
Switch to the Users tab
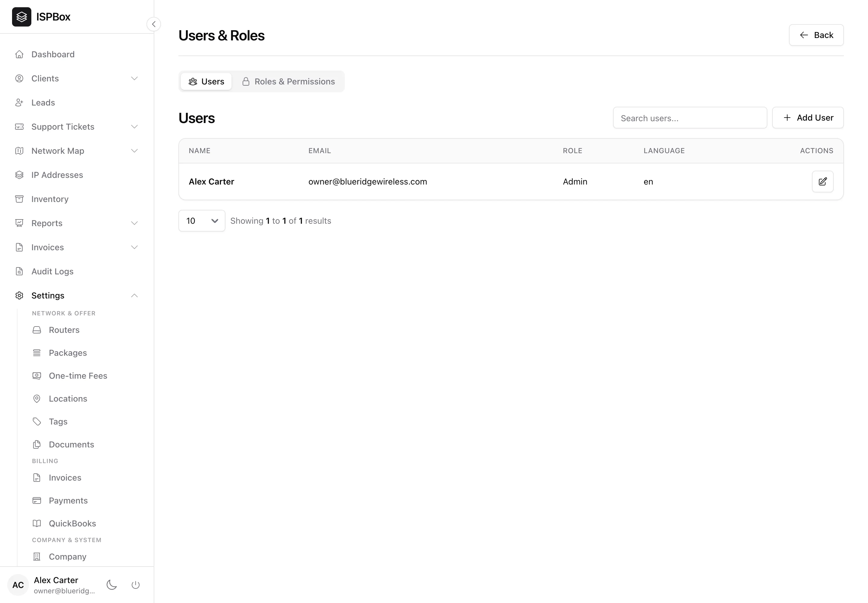click(x=206, y=82)
